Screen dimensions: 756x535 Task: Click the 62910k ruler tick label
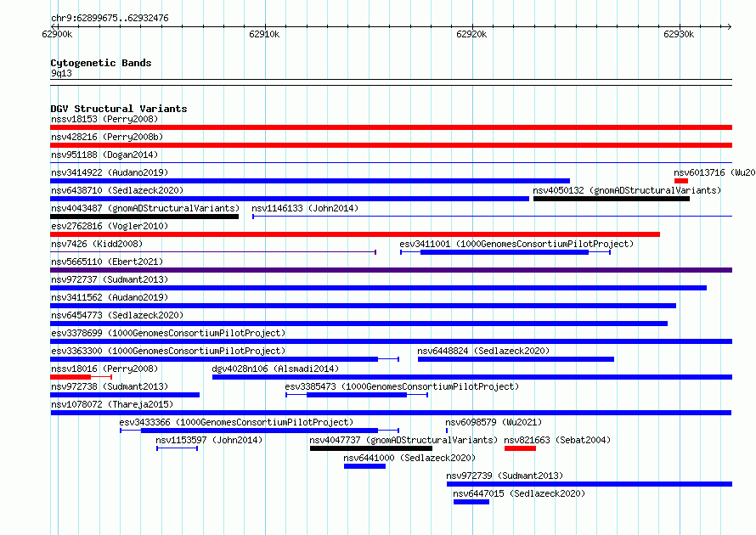[x=264, y=34]
